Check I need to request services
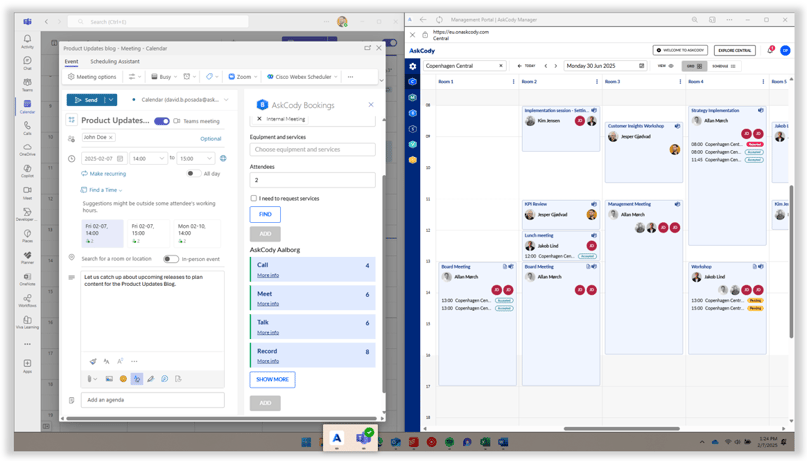Image resolution: width=807 pixels, height=461 pixels. pos(253,198)
